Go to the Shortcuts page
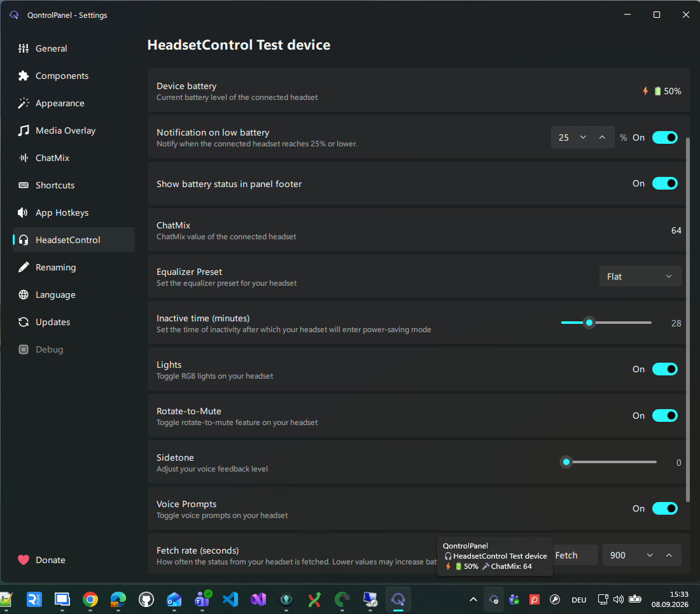700x614 pixels. pyautogui.click(x=74, y=185)
